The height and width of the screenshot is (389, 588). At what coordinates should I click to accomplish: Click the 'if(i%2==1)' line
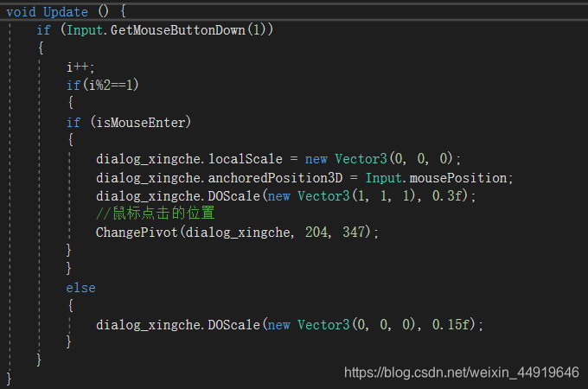coord(102,85)
